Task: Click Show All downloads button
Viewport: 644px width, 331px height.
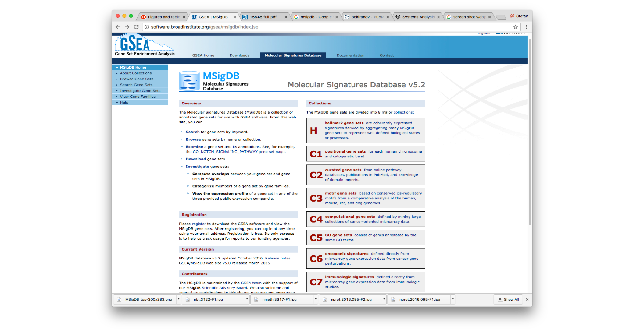Action: pyautogui.click(x=508, y=299)
